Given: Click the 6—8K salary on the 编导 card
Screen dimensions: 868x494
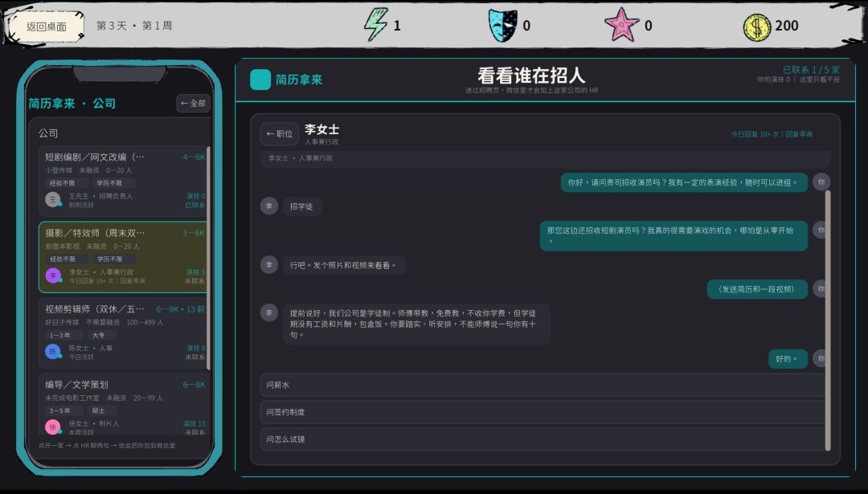Looking at the screenshot, I should [x=194, y=385].
